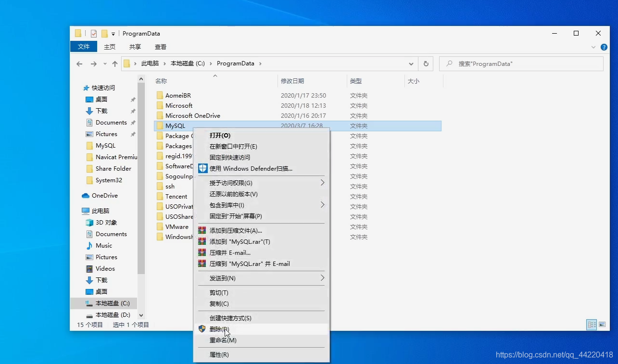This screenshot has height=364, width=618.
Task: Click Windows Defender scan shield icon
Action: [202, 168]
